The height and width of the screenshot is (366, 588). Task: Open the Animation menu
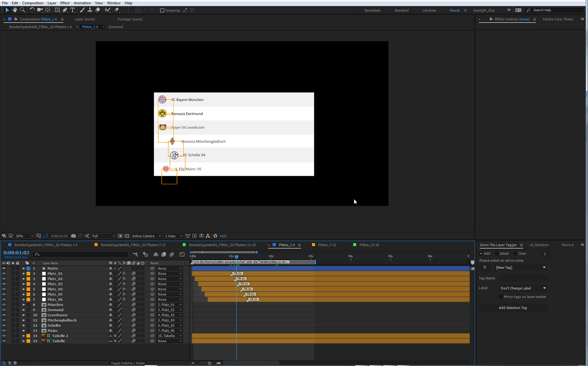click(x=82, y=3)
